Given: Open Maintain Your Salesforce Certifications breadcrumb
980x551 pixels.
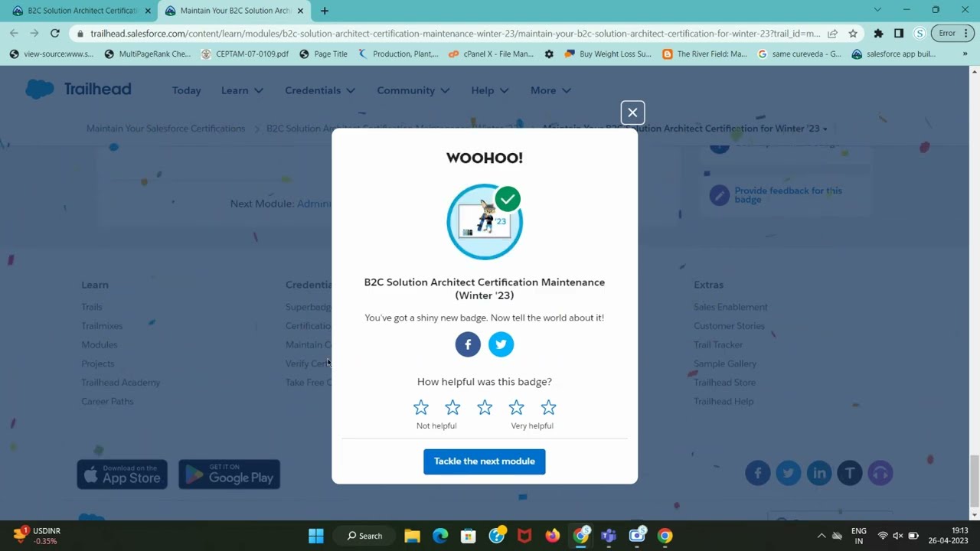Looking at the screenshot, I should (165, 129).
